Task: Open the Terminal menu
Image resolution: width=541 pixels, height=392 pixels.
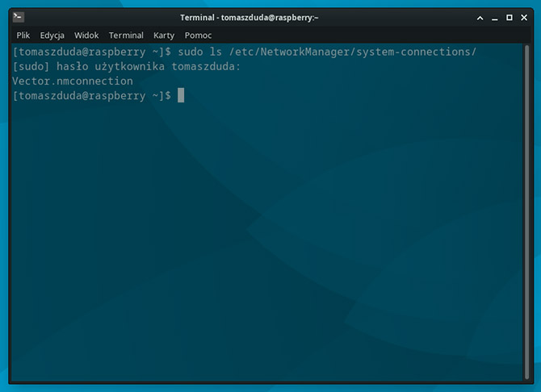Action: click(x=126, y=35)
